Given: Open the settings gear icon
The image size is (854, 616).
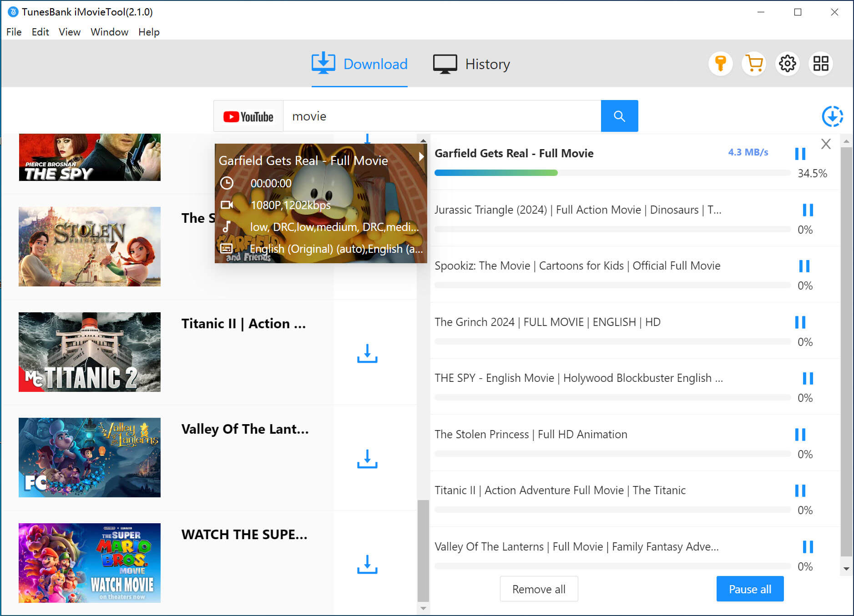Looking at the screenshot, I should (788, 64).
